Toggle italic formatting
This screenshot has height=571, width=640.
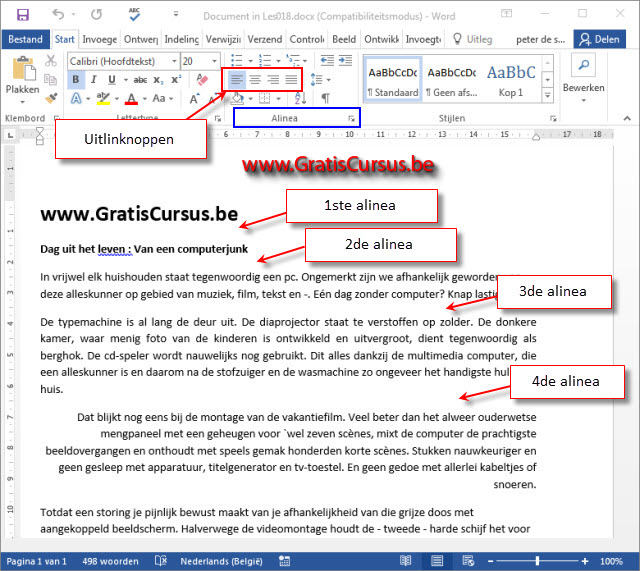[x=94, y=80]
